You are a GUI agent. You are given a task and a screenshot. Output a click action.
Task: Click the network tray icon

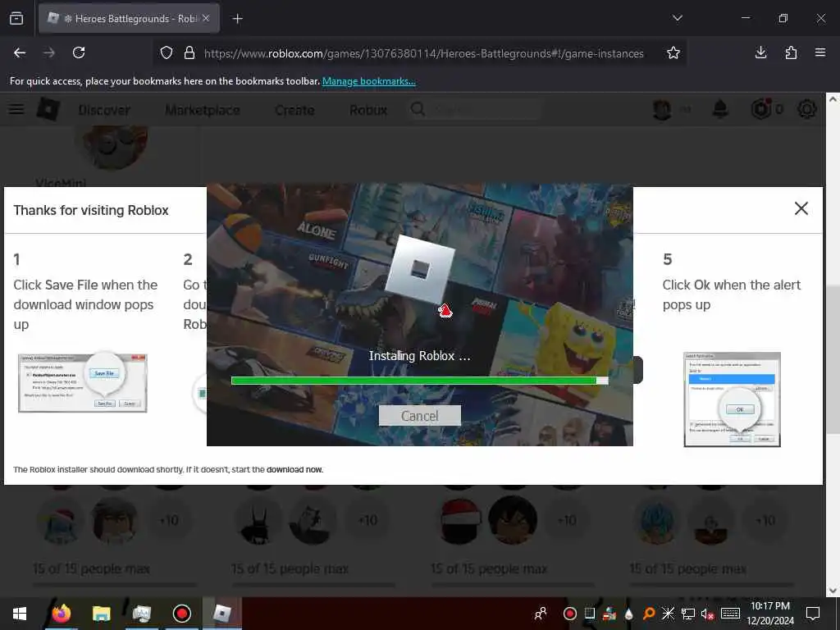[x=688, y=614]
